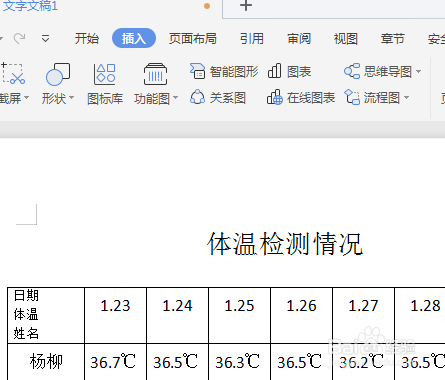Viewport: 445px width, 380px height.
Task: Open the 页面布局 tab
Action: pyautogui.click(x=193, y=39)
